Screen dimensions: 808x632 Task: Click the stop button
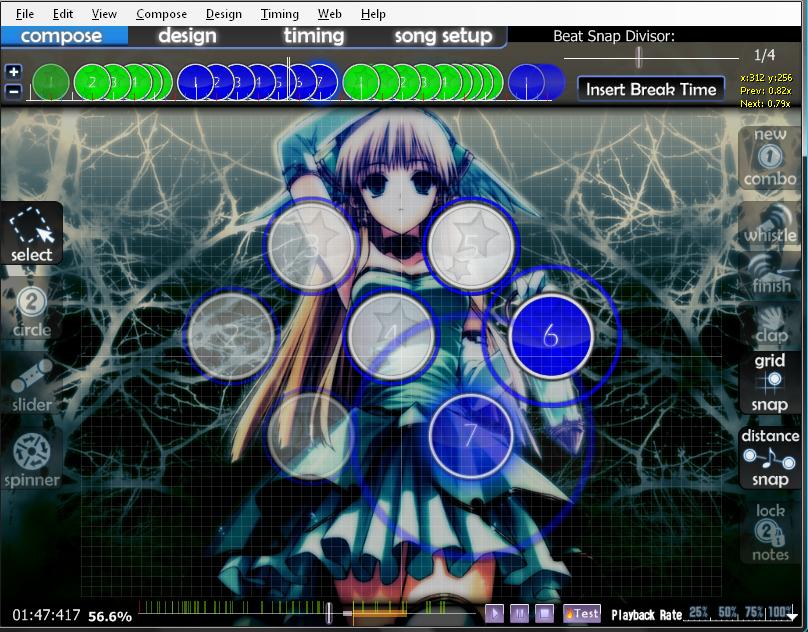click(x=544, y=613)
